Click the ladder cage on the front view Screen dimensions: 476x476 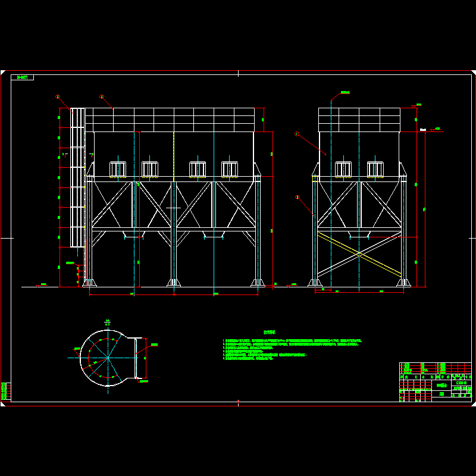coord(77,178)
